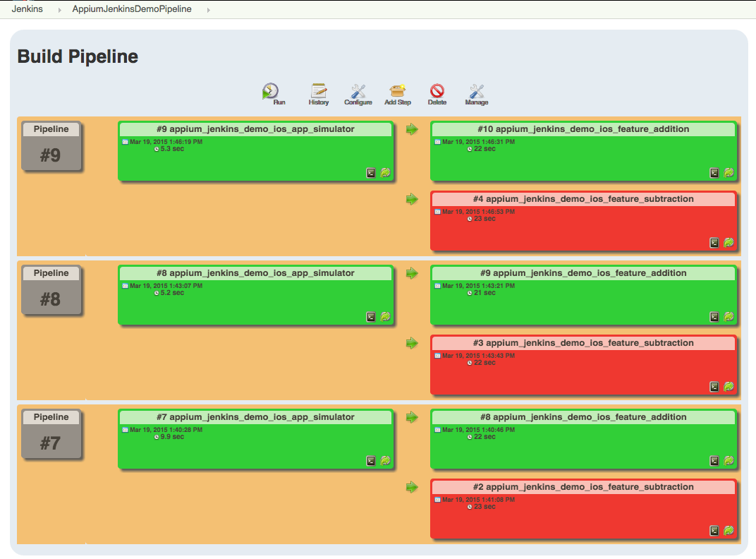Re-run build #9 appium_jenkins_demo_ios_app_simulator
756x559 pixels.
click(386, 173)
